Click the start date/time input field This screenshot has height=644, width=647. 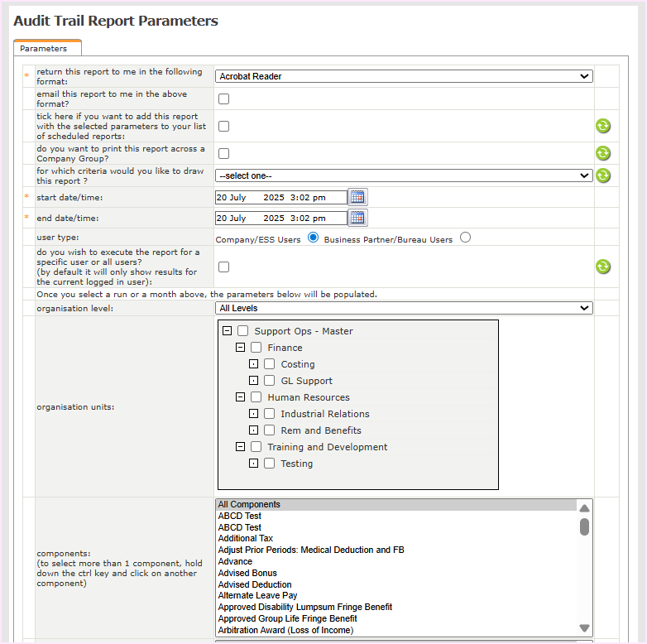[280, 197]
